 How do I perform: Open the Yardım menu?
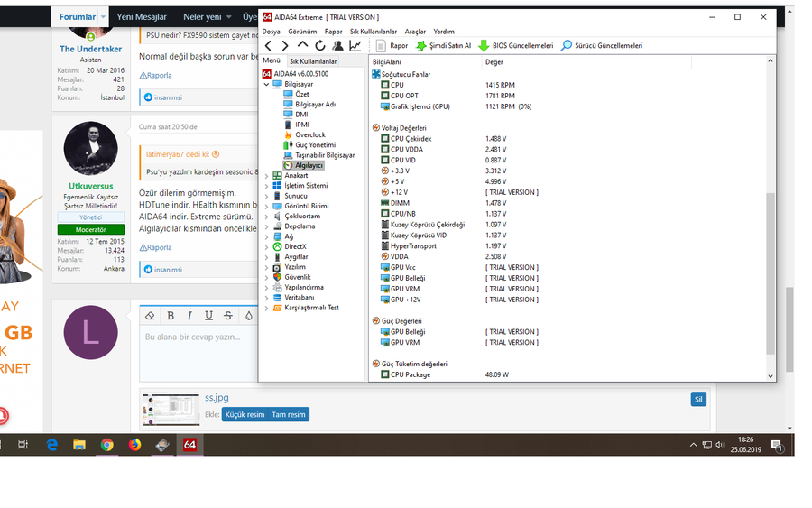[444, 32]
